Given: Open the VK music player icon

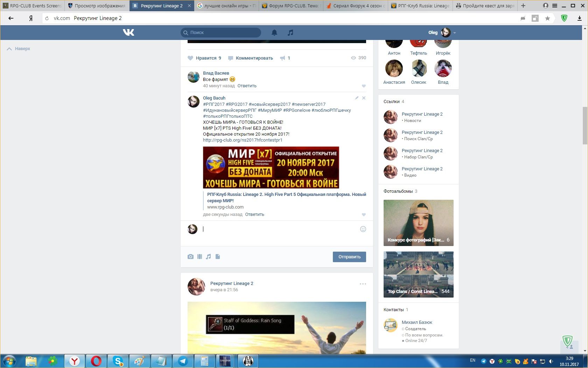Looking at the screenshot, I should point(290,33).
